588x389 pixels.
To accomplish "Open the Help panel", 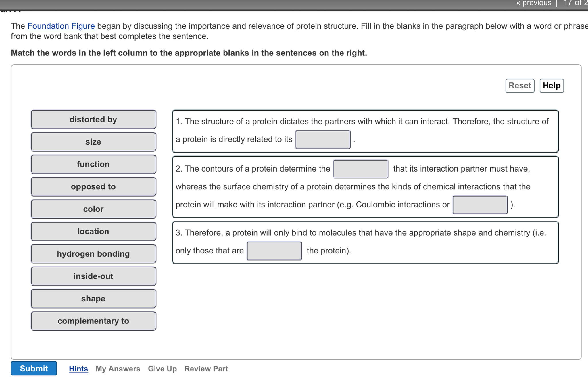I will [x=551, y=85].
